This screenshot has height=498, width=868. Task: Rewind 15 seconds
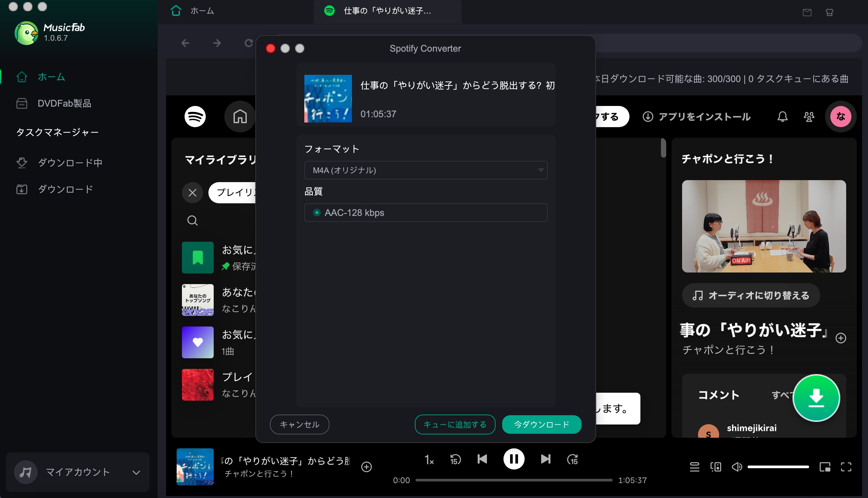click(456, 459)
